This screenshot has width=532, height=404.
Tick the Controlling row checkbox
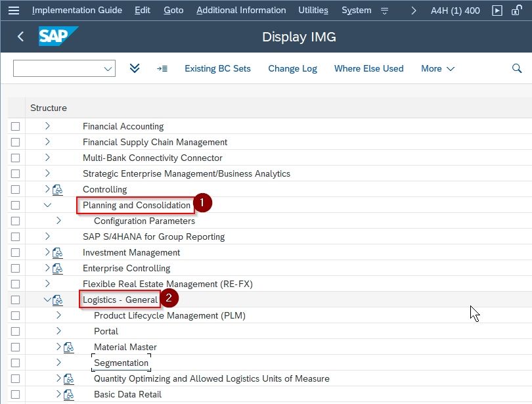click(x=15, y=190)
